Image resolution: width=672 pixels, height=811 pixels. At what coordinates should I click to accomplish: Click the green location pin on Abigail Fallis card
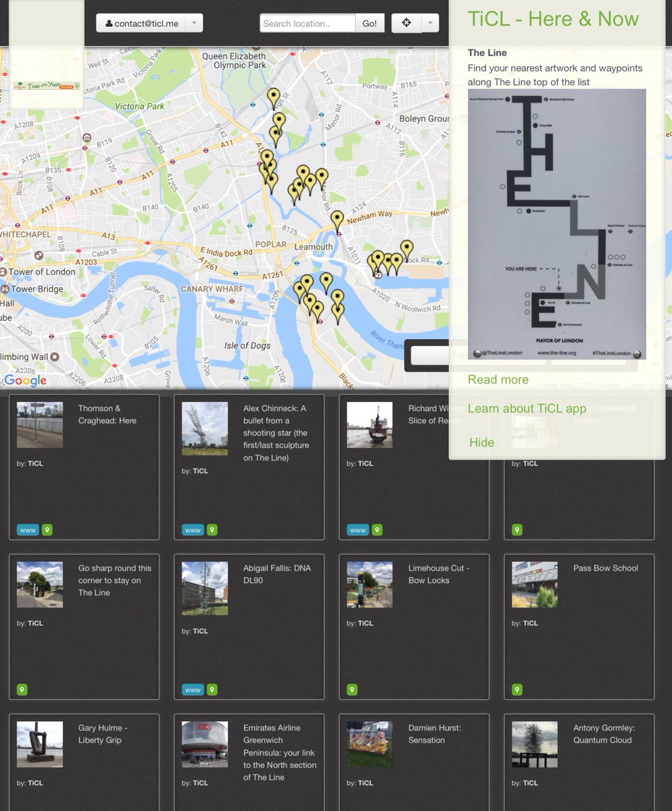[x=212, y=690]
